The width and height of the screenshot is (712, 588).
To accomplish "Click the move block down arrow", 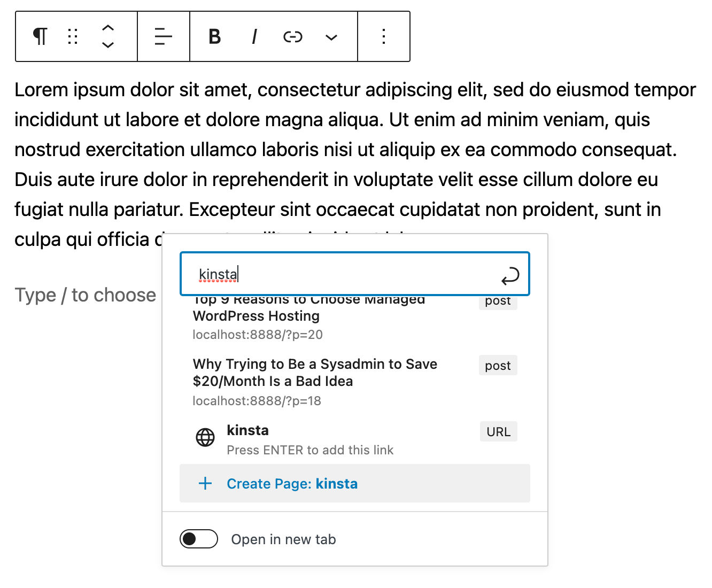I will [x=107, y=44].
